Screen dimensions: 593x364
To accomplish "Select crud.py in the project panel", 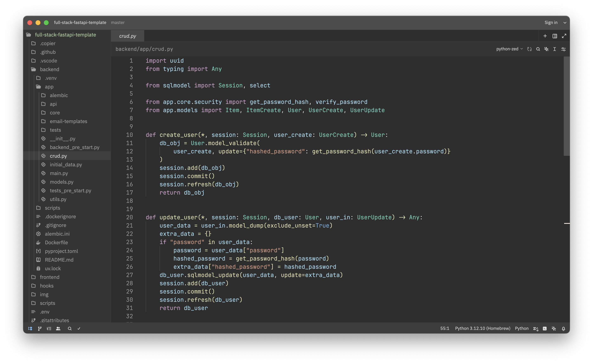I will (67, 156).
